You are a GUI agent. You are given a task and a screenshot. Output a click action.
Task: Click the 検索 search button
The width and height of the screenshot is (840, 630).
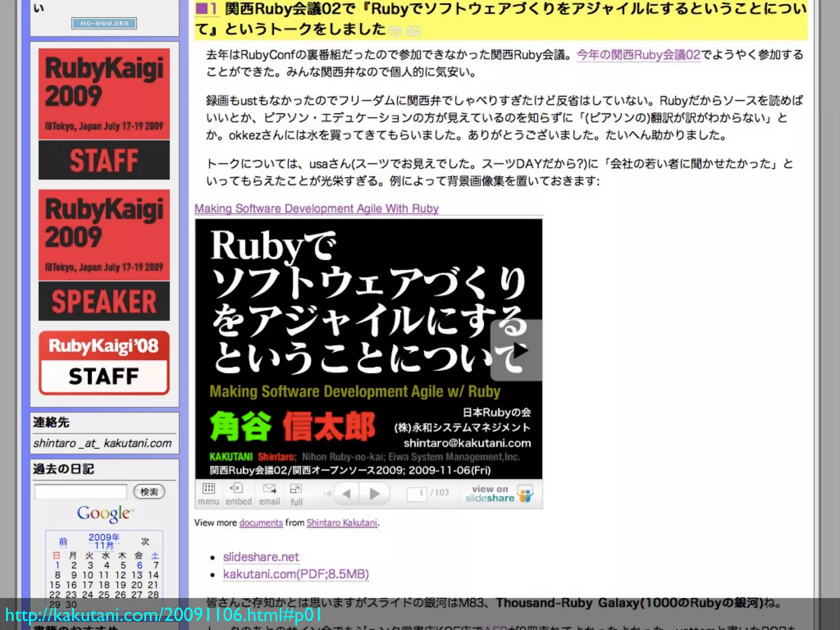(149, 491)
